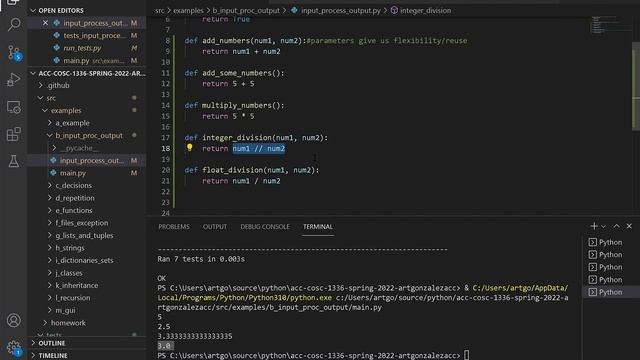
Task: Open the Testing flask view
Action: [x=14, y=161]
